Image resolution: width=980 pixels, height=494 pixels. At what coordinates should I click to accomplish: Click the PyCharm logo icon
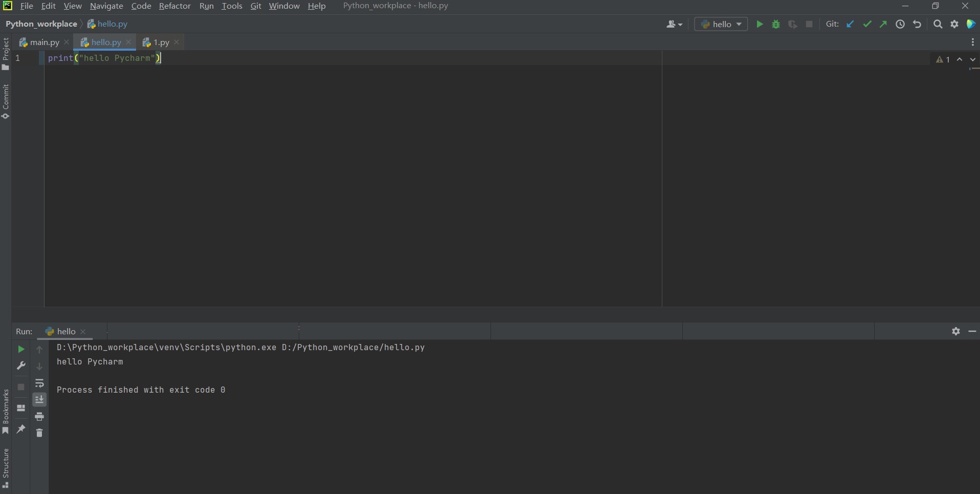coord(7,6)
